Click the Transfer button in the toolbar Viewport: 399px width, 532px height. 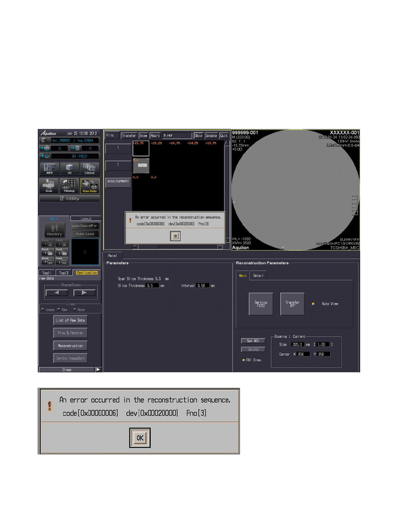click(129, 136)
